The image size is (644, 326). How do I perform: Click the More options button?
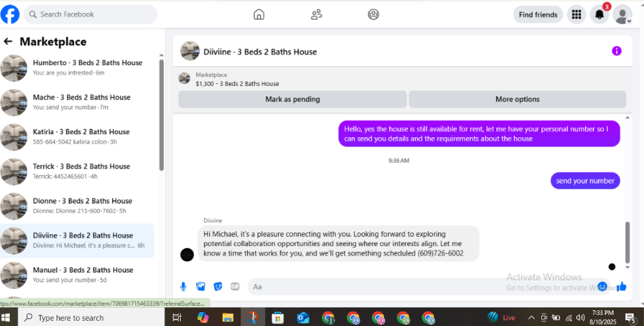(x=517, y=99)
